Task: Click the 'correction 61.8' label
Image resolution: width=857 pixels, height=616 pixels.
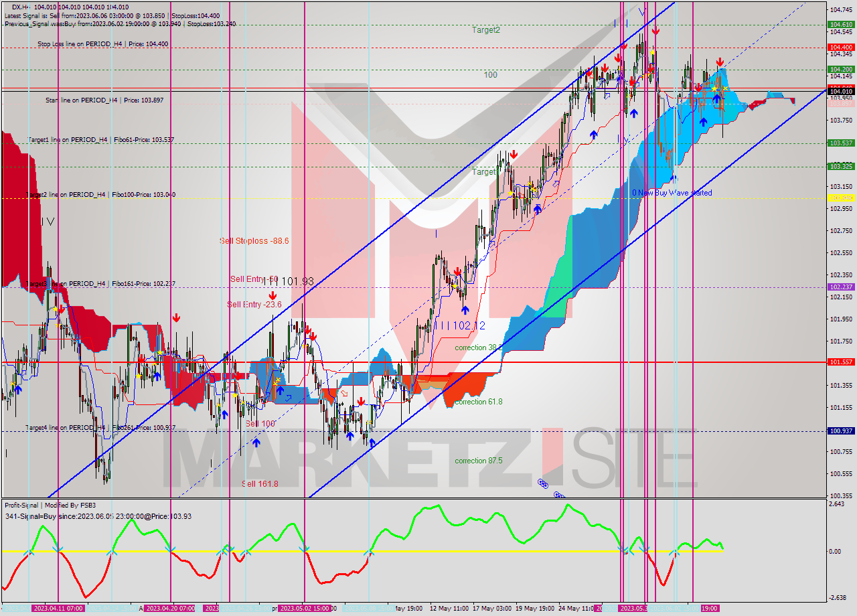Action: (478, 402)
